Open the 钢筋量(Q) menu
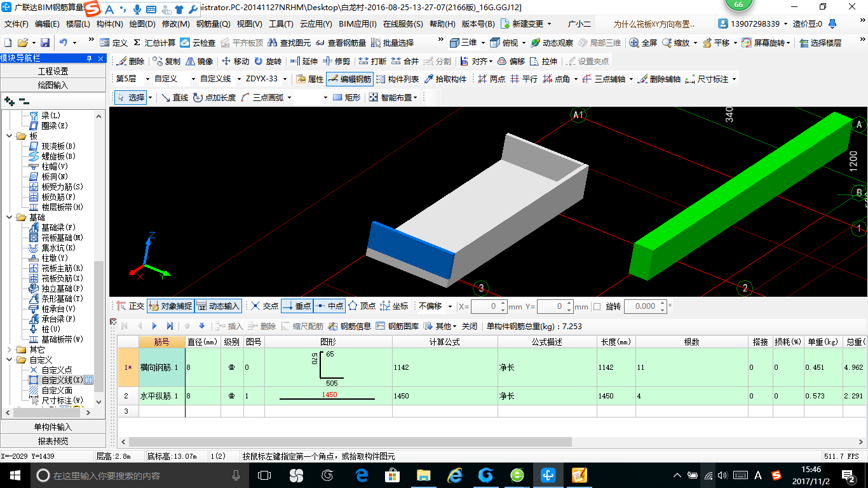This screenshot has width=868, height=488. pyautogui.click(x=213, y=24)
